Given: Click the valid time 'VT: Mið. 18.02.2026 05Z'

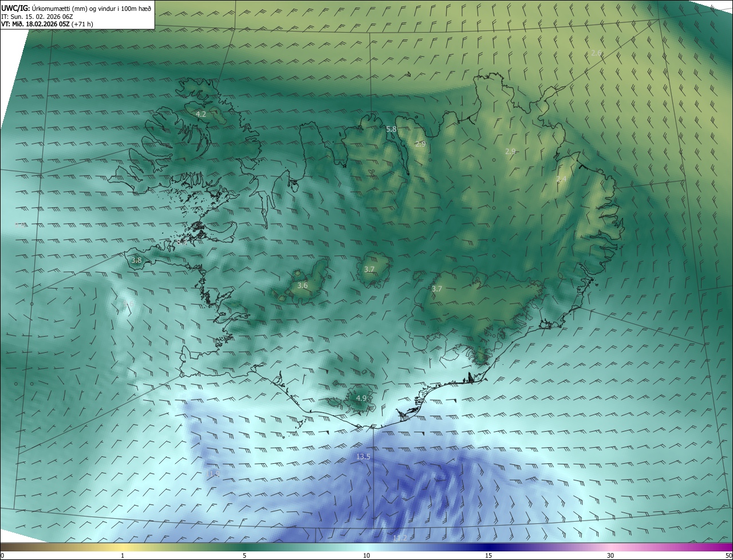Looking at the screenshot, I should point(36,24).
